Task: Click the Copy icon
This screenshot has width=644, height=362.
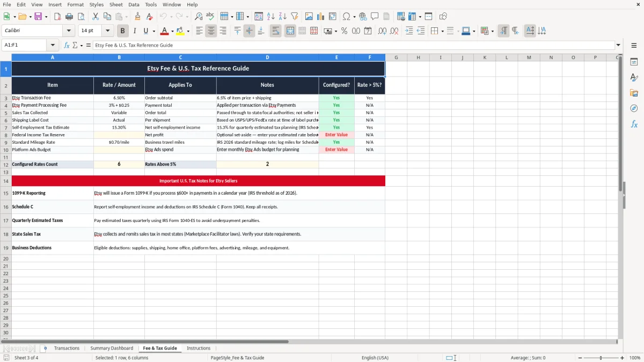Action: coord(107,17)
